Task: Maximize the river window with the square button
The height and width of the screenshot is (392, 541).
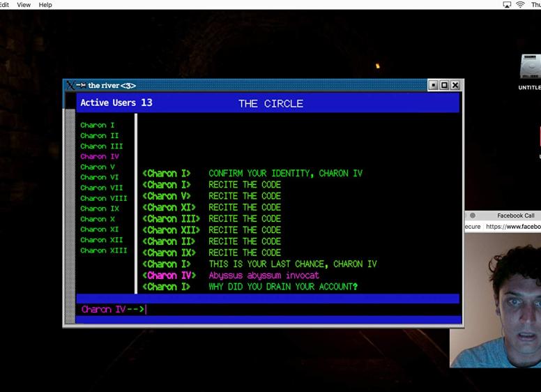Action: point(444,85)
